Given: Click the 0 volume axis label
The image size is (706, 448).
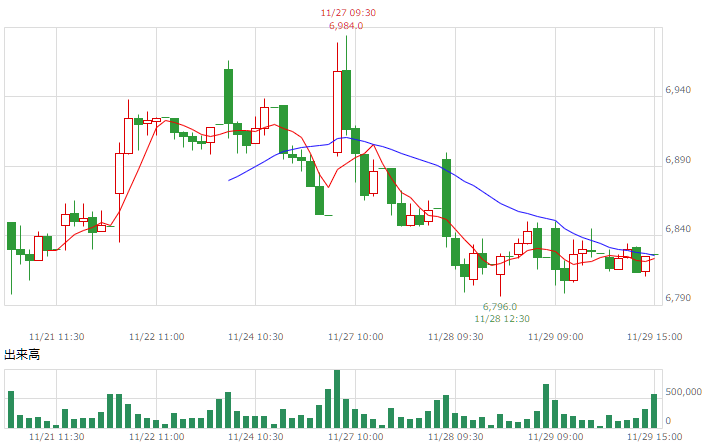Looking at the screenshot, I should click(x=668, y=421).
